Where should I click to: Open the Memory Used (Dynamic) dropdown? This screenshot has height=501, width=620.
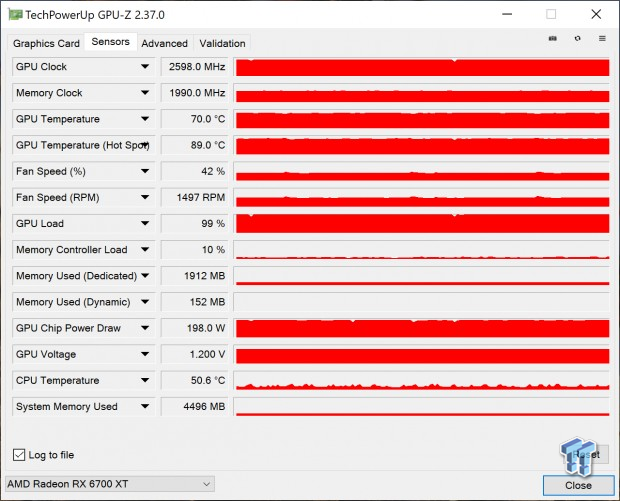point(145,302)
